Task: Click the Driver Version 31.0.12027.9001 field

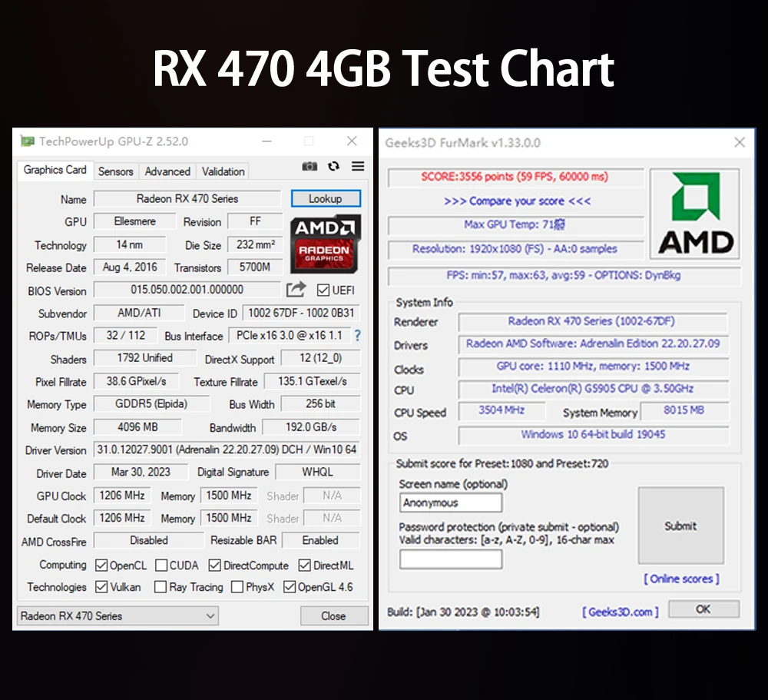Action: click(x=227, y=449)
